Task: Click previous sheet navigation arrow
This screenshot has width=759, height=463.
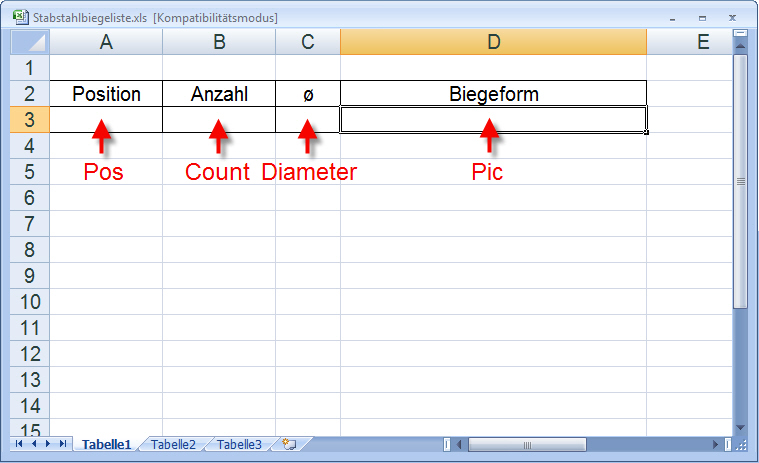Action: [x=34, y=443]
